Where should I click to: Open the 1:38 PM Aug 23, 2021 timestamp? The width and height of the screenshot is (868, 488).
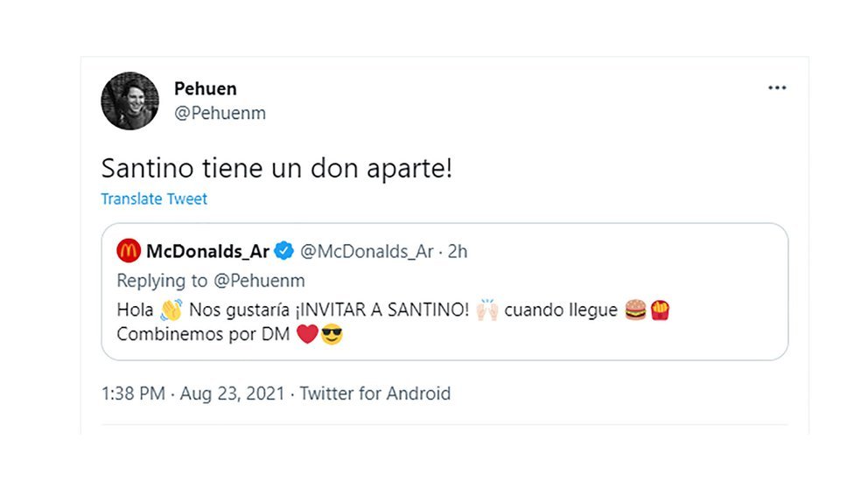(192, 394)
